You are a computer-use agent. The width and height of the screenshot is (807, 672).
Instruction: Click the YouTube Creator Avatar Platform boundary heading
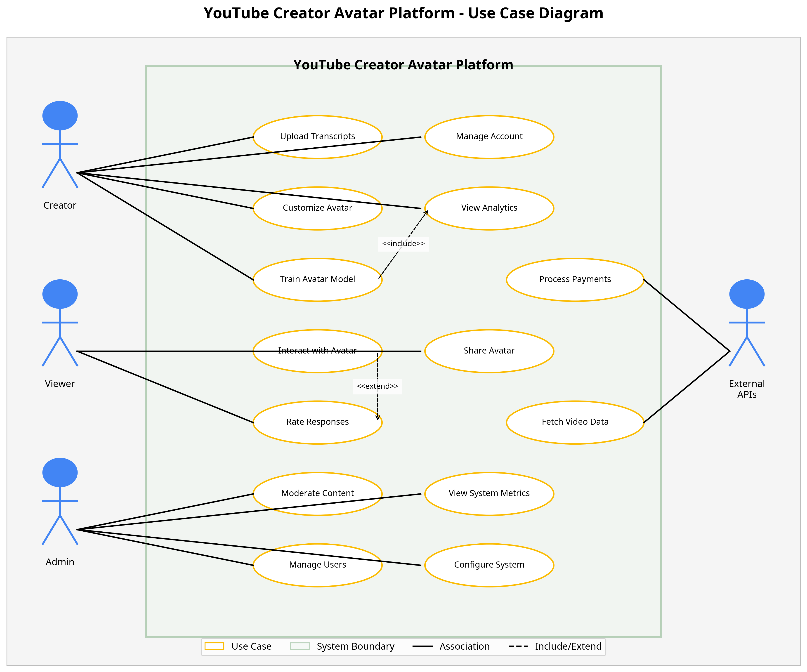403,65
